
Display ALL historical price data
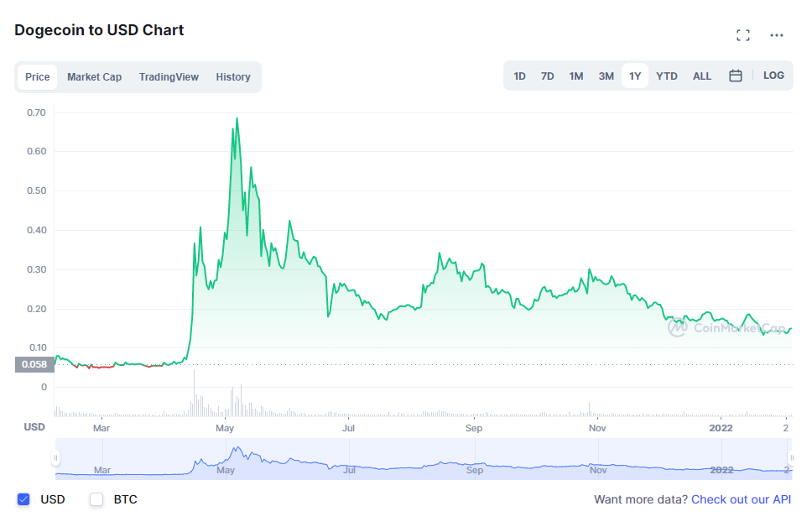pos(702,76)
